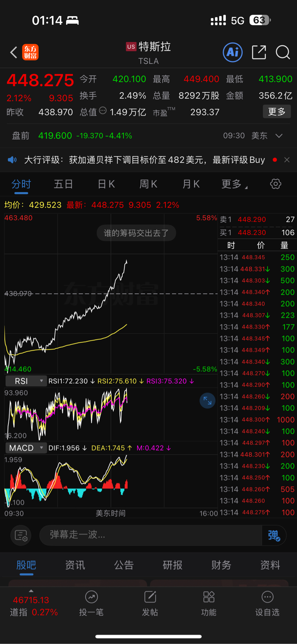Switch to 周K chart tab
The image size is (297, 644).
click(148, 184)
